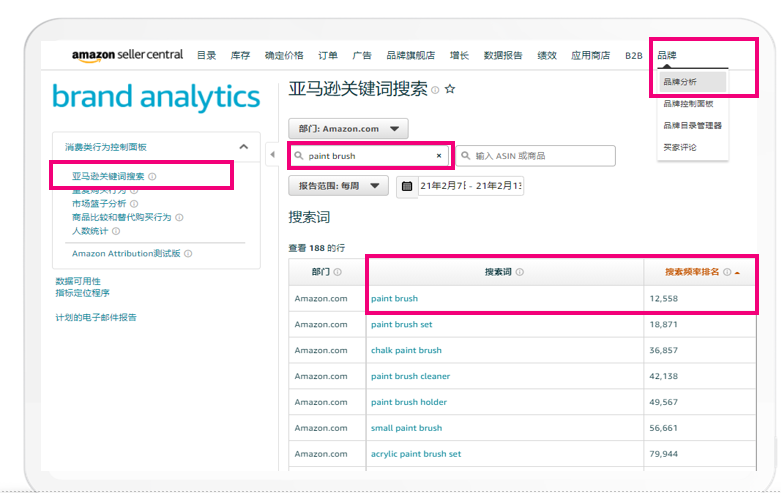Screen dimensions: 781x493
Task: Choose 买家评论 in the dropdown menu
Action: tap(680, 147)
